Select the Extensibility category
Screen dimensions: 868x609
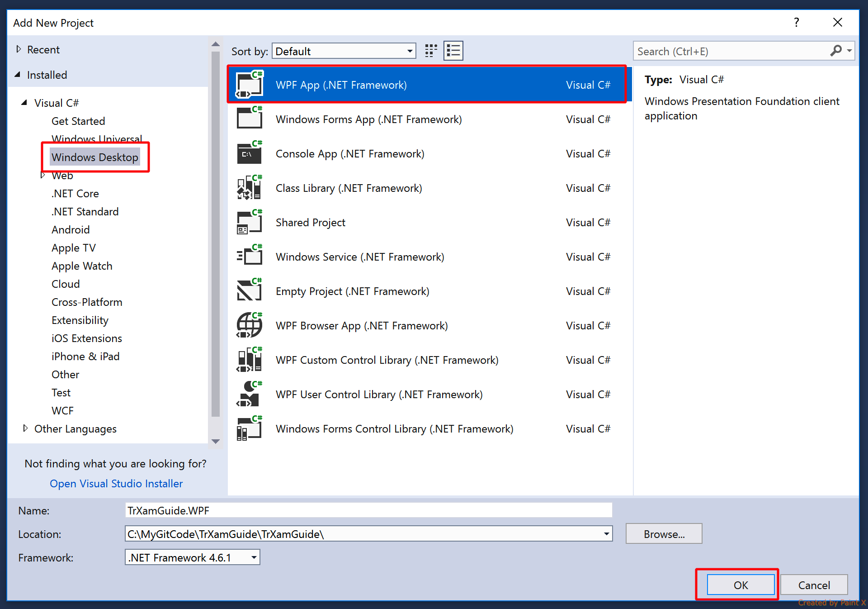click(80, 320)
